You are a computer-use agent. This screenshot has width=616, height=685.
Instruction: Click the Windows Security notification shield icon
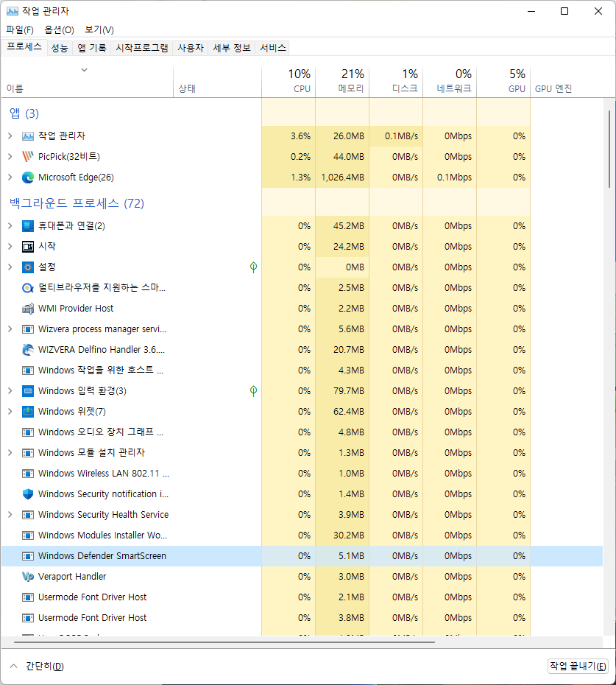click(27, 494)
